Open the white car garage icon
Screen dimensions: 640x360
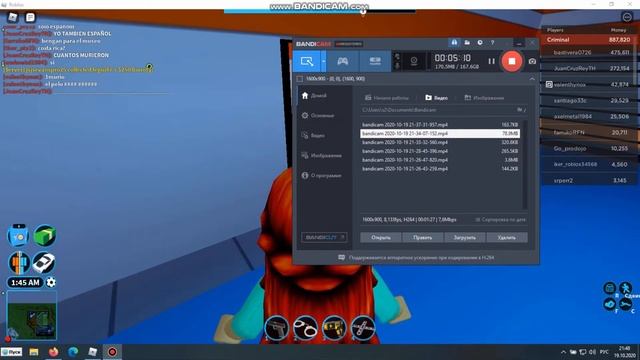coord(44,262)
